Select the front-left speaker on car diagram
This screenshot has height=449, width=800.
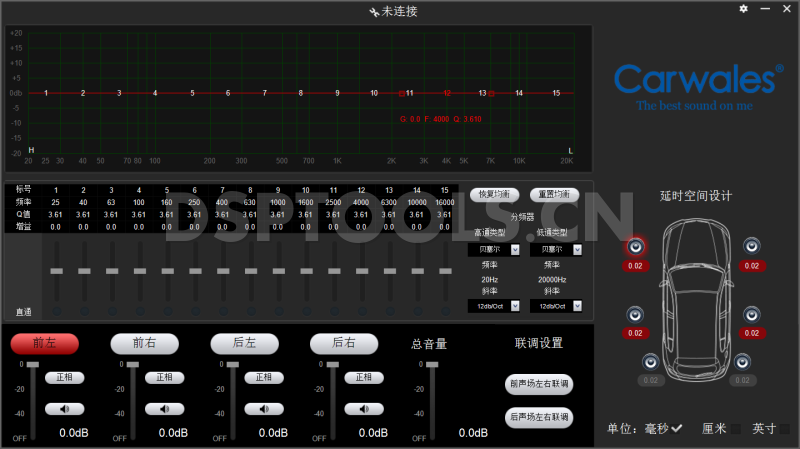tap(635, 247)
